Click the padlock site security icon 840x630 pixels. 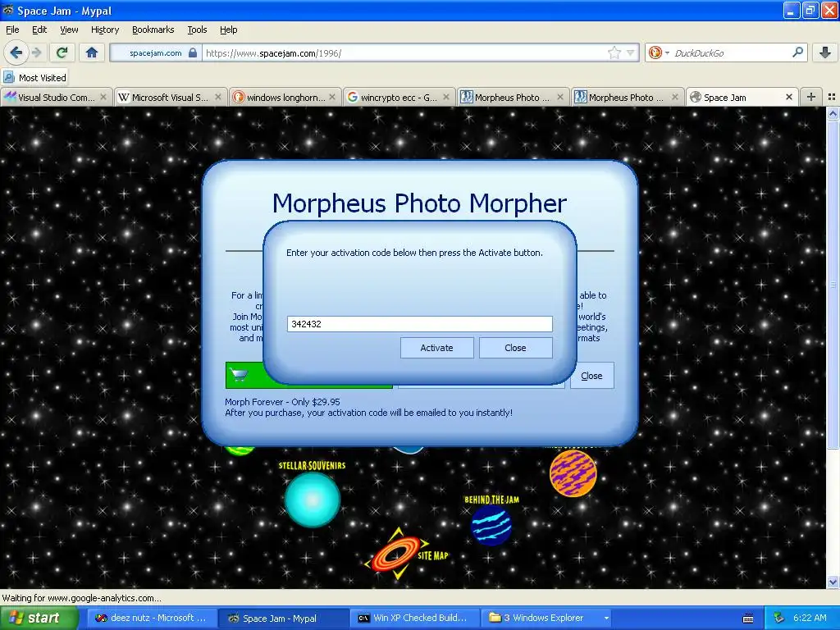(193, 52)
